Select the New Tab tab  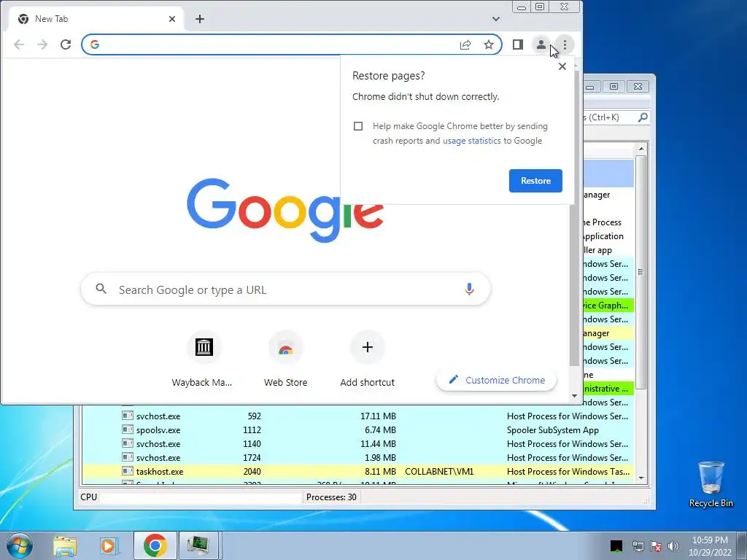[96, 19]
